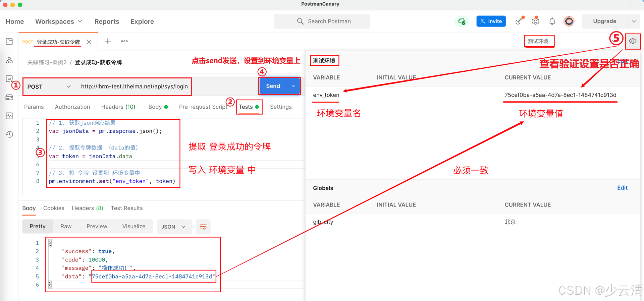Screen dimensions: 644x301
Task: Choose the Visualize response view
Action: pyautogui.click(x=134, y=227)
